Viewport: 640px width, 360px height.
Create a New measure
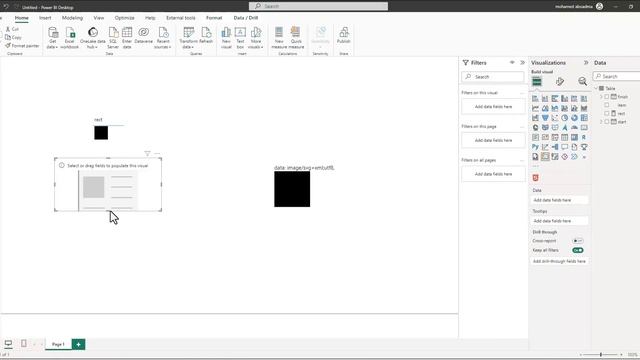279,38
